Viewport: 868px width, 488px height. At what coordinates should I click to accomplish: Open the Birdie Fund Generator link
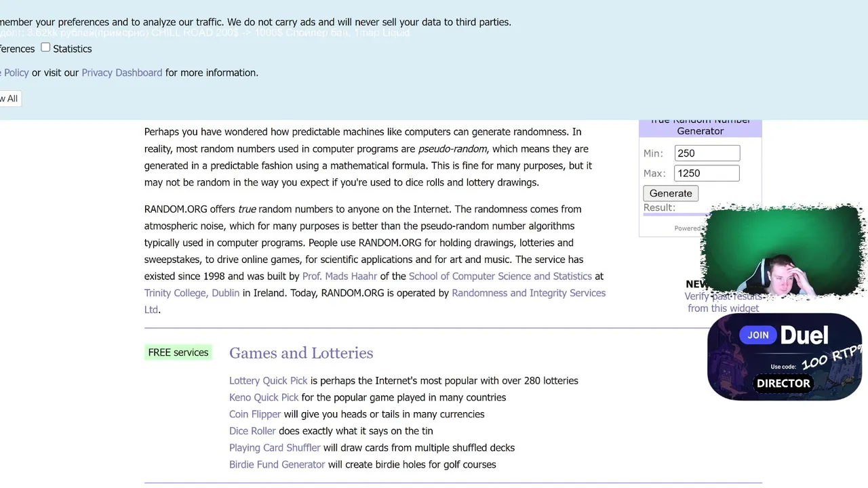point(277,464)
